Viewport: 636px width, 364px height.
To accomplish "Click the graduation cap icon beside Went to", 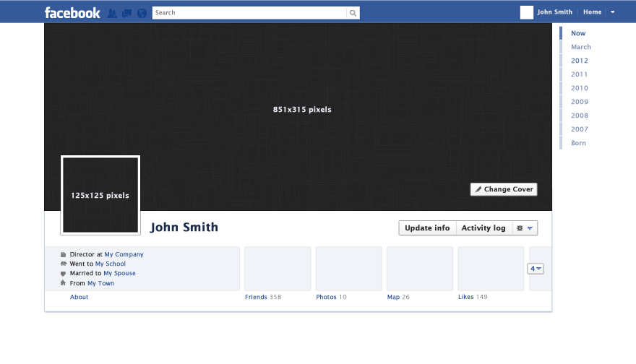I will (63, 264).
